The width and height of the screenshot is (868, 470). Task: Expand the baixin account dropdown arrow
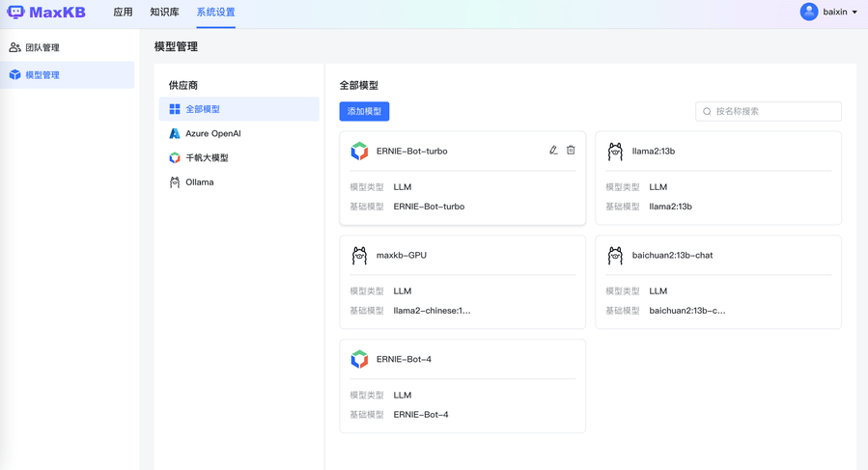854,13
